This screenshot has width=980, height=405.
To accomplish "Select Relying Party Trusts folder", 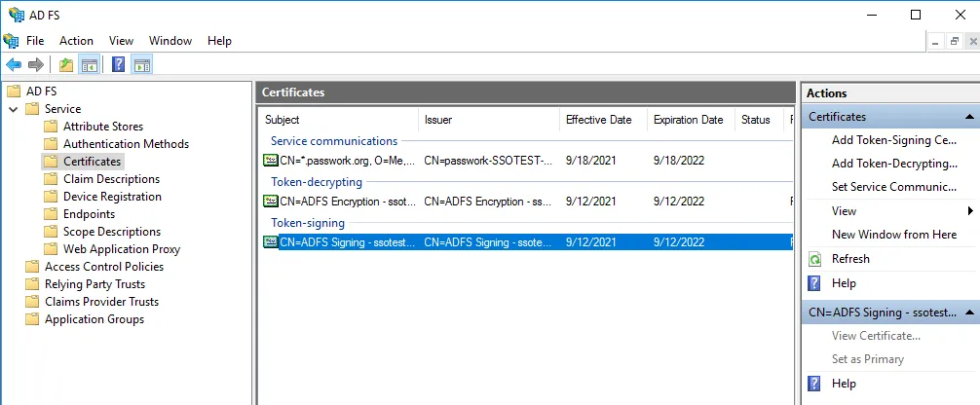I will [x=94, y=284].
